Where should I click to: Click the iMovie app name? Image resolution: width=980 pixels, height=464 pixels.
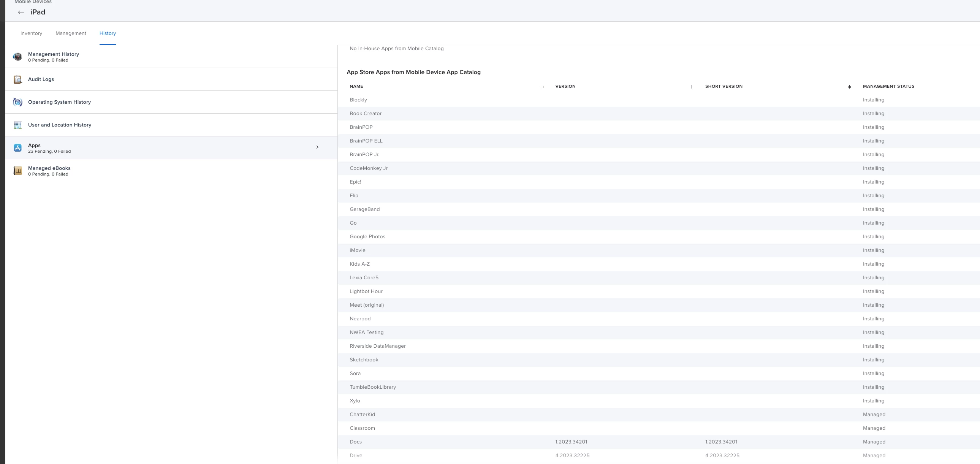(x=358, y=251)
